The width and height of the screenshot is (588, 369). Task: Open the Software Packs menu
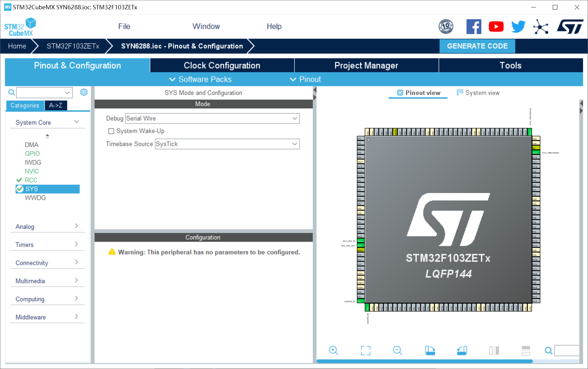pyautogui.click(x=200, y=79)
